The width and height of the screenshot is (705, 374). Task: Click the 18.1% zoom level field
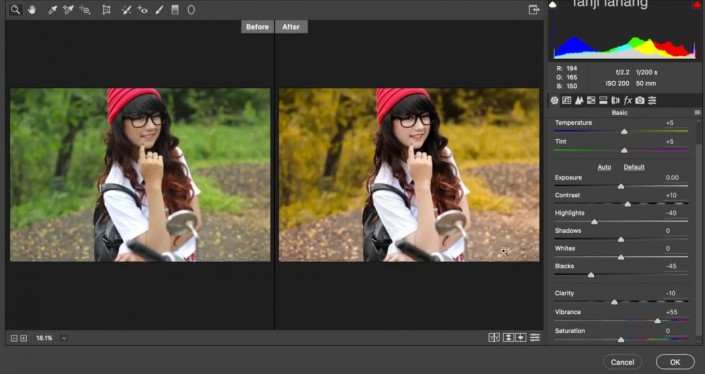45,338
